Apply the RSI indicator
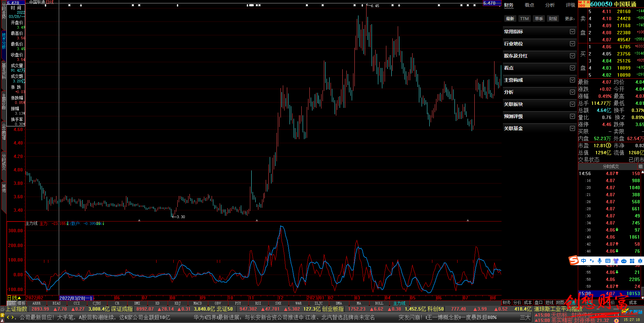Image resolution: width=644 pixels, height=323 pixels. 258,303
